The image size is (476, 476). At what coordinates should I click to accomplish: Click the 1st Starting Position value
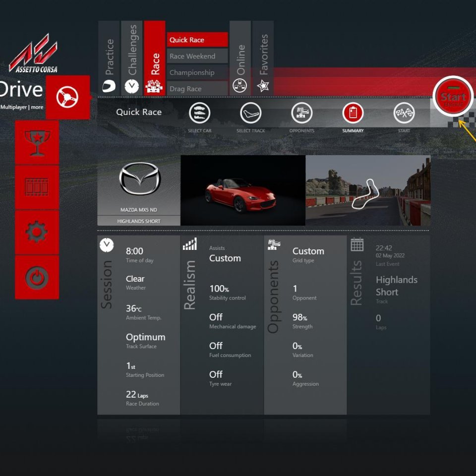point(130,366)
